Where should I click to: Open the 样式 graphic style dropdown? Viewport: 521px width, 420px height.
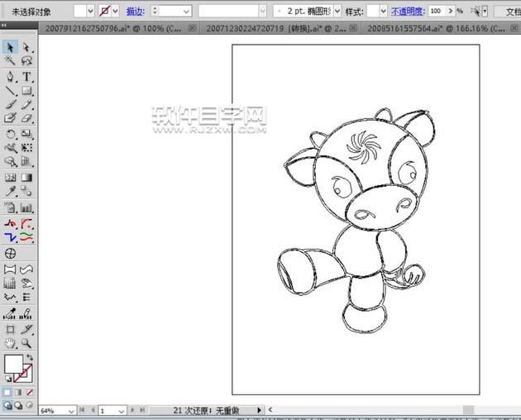click(x=384, y=12)
